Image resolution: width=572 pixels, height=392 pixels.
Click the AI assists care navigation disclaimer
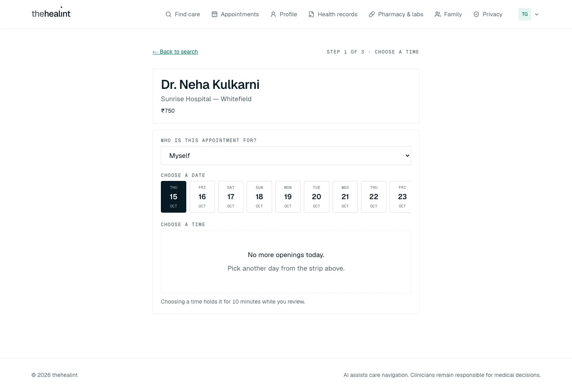tap(442, 375)
